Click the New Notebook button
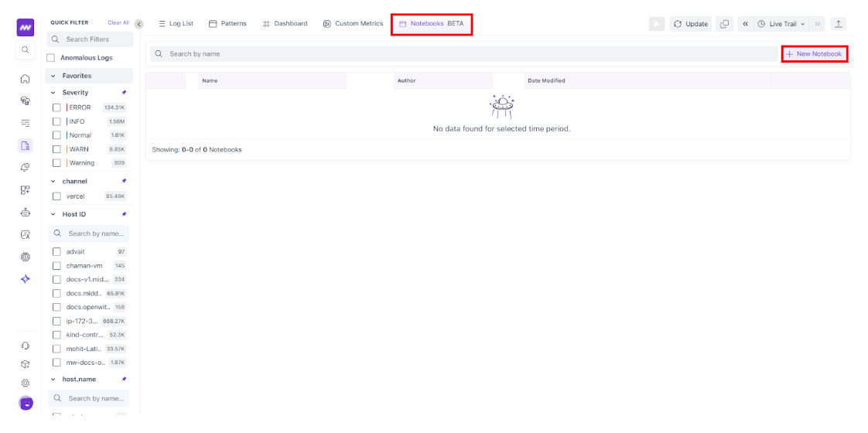Screen dimensions: 868x433 click(x=814, y=54)
